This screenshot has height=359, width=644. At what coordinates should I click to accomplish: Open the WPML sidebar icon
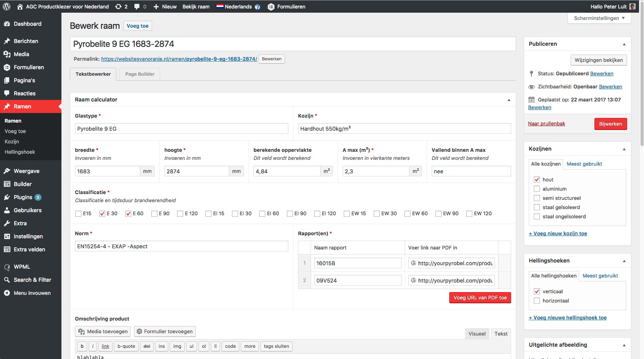7,267
